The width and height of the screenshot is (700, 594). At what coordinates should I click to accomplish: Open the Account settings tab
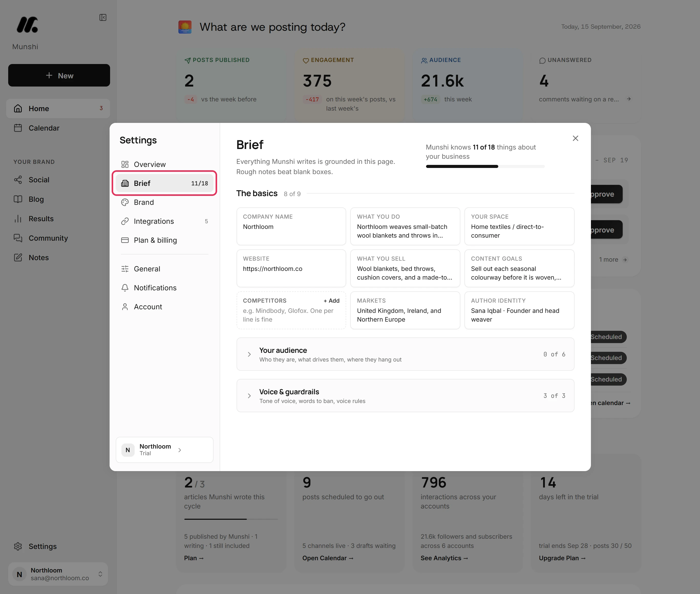(x=164, y=307)
